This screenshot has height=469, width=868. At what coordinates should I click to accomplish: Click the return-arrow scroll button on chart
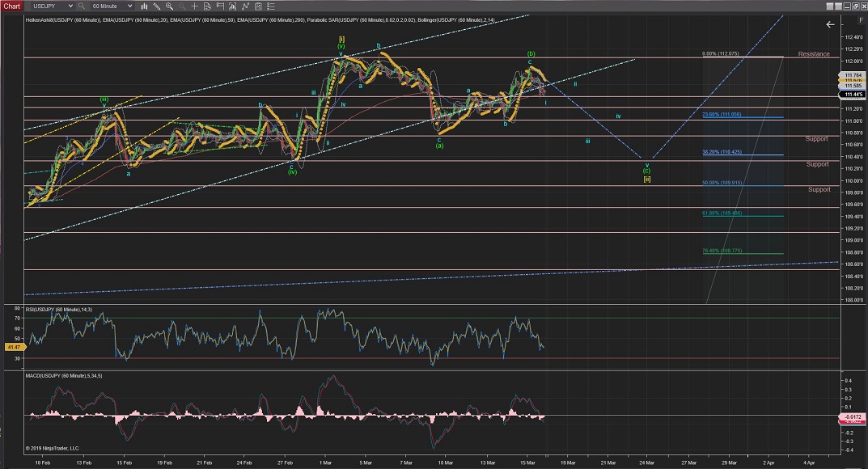click(830, 24)
